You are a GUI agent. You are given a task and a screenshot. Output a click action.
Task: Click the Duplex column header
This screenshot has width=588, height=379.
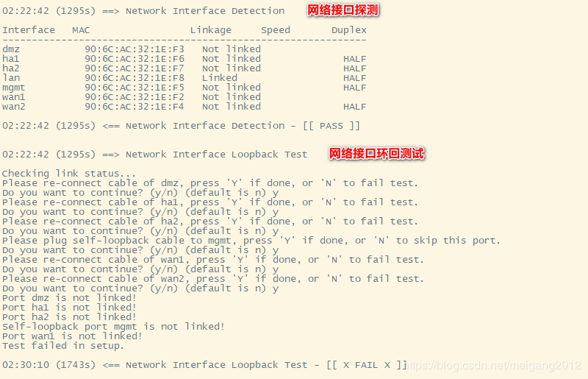coord(348,30)
